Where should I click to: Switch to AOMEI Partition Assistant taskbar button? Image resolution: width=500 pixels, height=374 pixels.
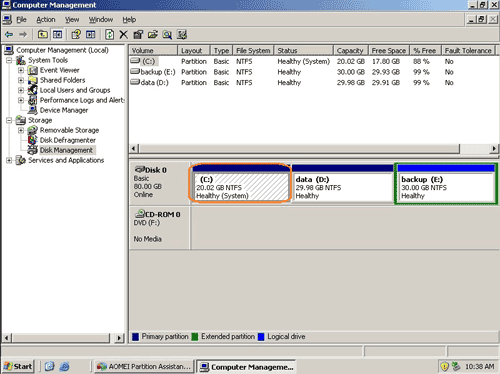coord(144,366)
